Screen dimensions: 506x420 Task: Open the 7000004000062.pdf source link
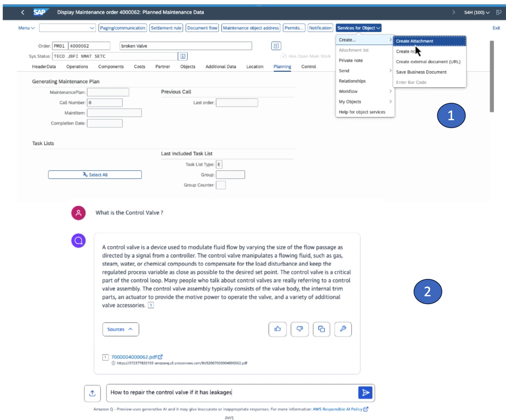coord(134,357)
